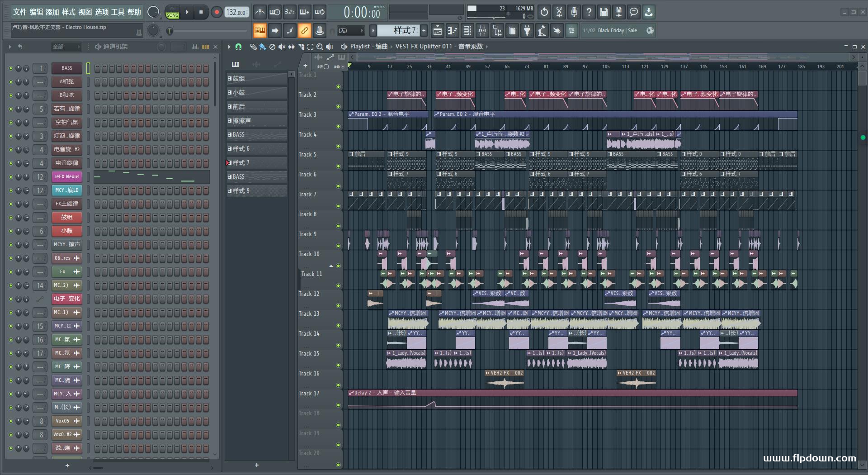Switch between PAT and SONG mode
Screen dimensions: 868x475
pyautogui.click(x=172, y=12)
